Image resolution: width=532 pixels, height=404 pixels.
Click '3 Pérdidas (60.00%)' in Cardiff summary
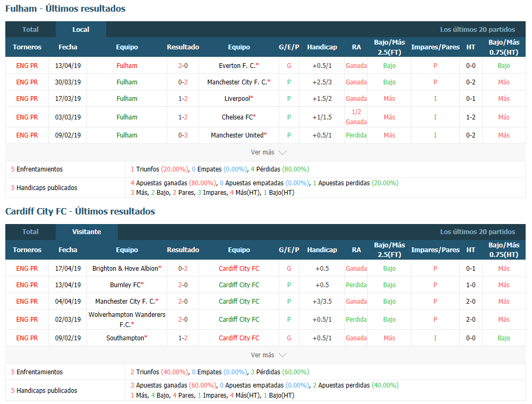(x=280, y=372)
